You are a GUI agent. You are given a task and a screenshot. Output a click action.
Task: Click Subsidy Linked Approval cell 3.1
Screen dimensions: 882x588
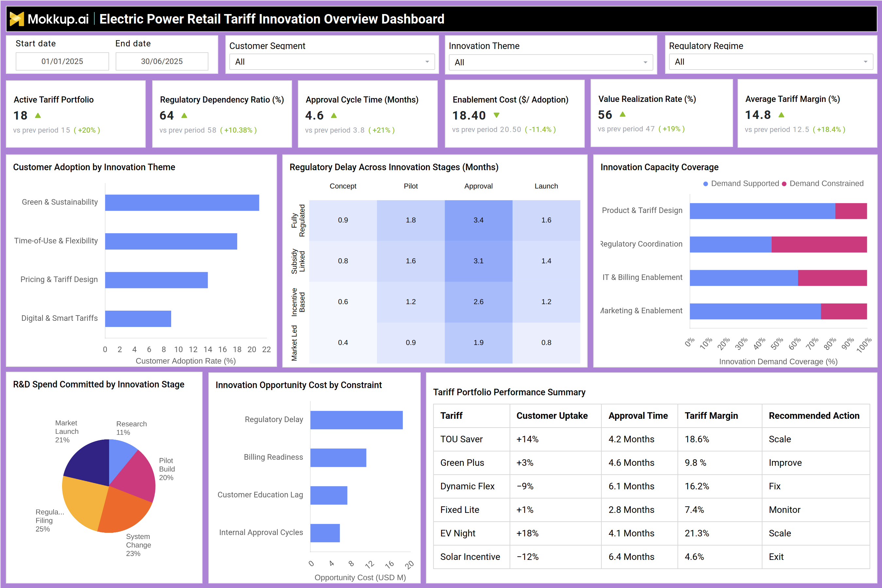click(x=479, y=261)
